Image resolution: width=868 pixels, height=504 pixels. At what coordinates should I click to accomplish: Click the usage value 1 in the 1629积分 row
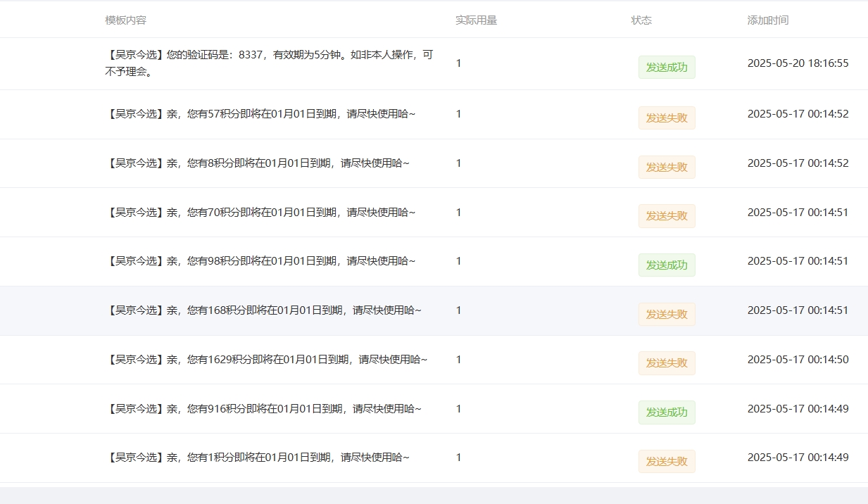pos(459,359)
